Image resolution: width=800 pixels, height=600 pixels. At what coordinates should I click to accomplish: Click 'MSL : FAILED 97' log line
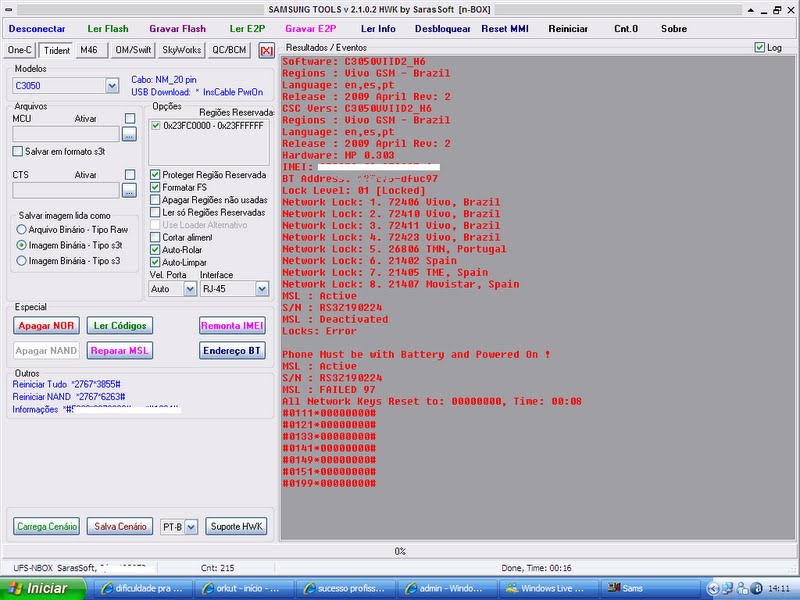(329, 390)
